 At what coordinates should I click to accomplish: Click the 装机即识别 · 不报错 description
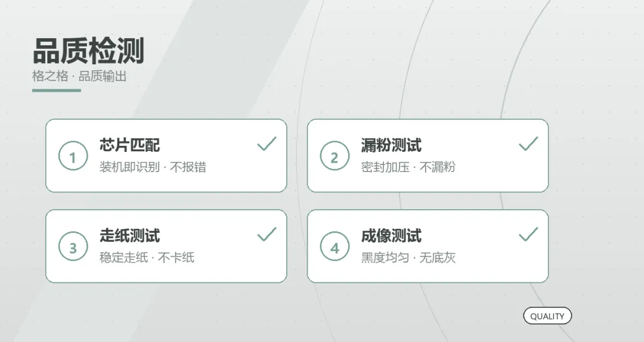(153, 167)
